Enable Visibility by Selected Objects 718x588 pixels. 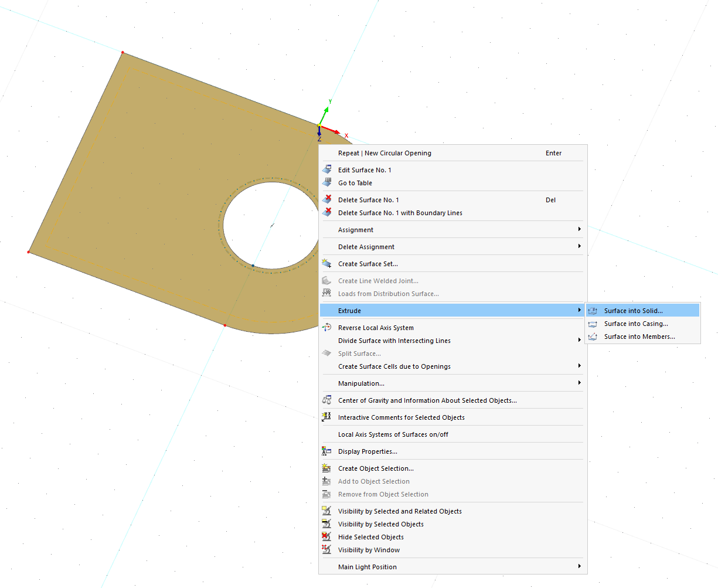381,524
